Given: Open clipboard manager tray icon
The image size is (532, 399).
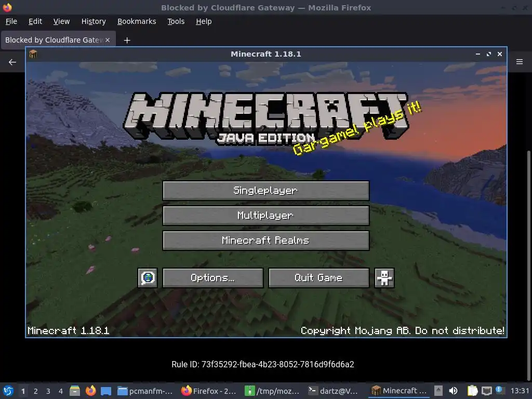Looking at the screenshot, I should coord(472,391).
